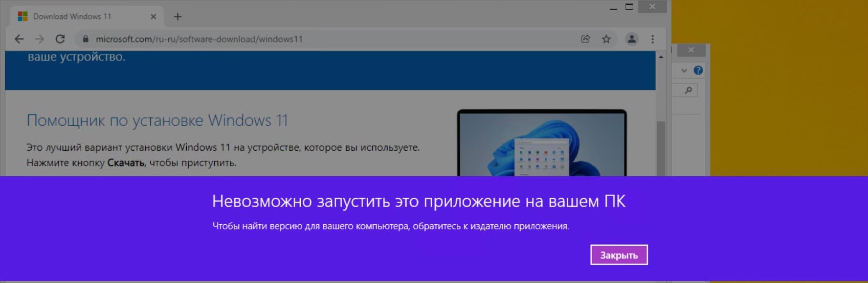This screenshot has width=868, height=283.
Task: Click the Закрыть button in the purple dialog
Action: [x=619, y=255]
